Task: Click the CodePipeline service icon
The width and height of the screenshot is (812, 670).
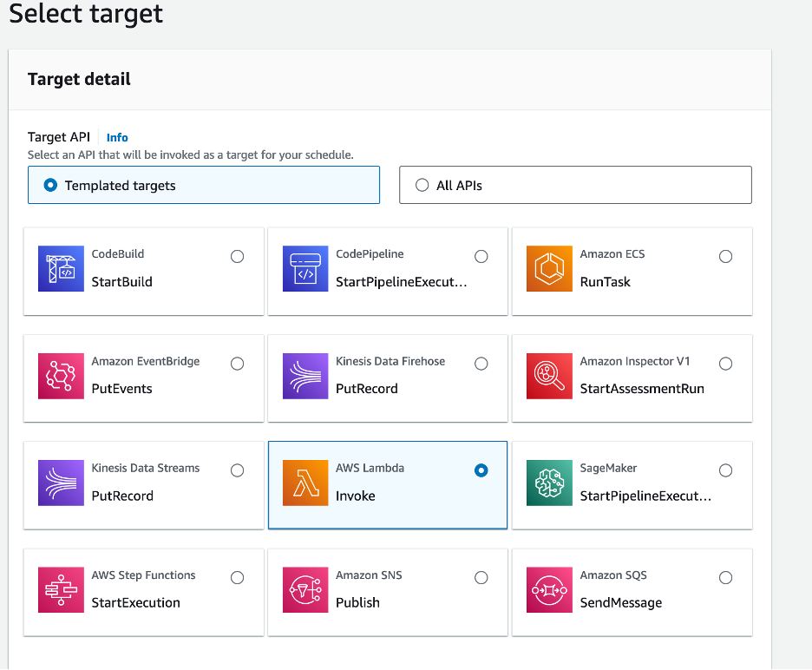Action: pyautogui.click(x=305, y=268)
